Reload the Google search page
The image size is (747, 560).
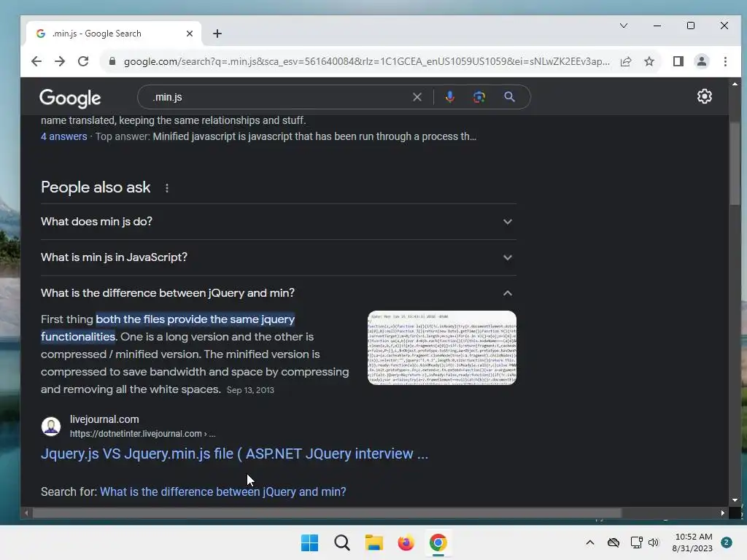(x=83, y=61)
